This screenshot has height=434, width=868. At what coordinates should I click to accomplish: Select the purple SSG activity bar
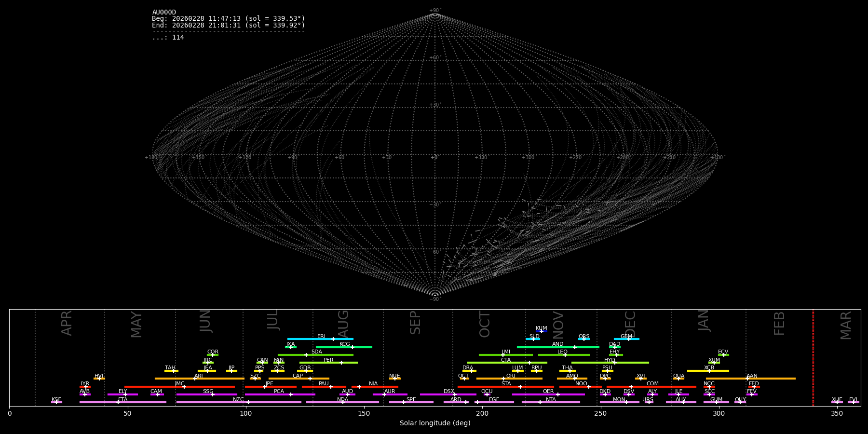pyautogui.click(x=207, y=394)
